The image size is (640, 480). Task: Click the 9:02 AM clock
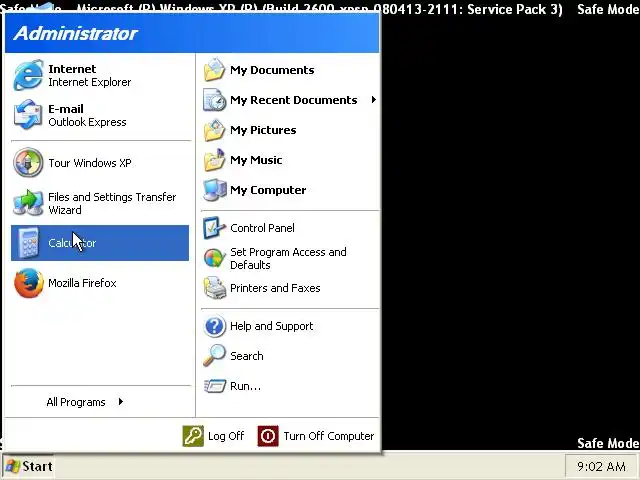601,466
